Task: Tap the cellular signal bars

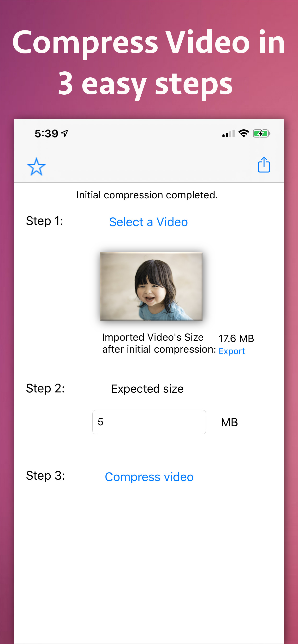Action: pos(228,134)
